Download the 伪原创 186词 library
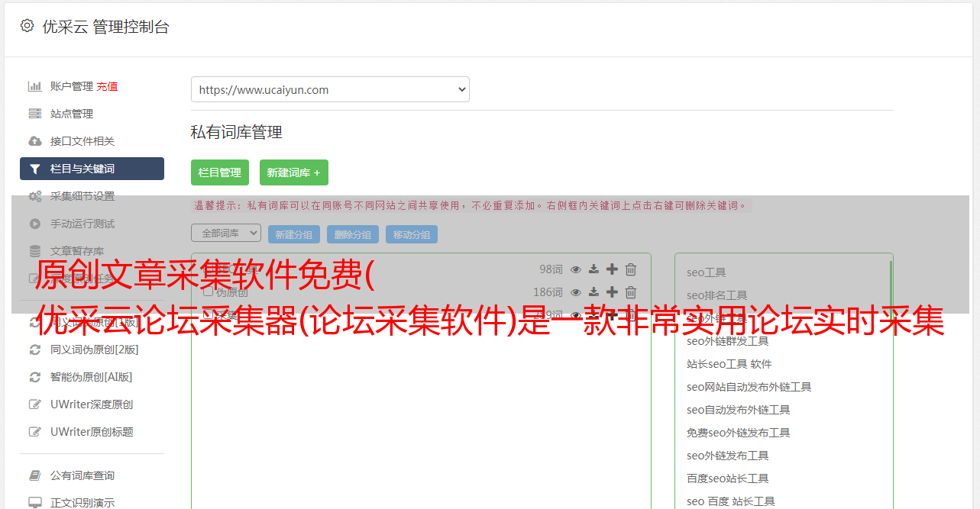 [593, 292]
